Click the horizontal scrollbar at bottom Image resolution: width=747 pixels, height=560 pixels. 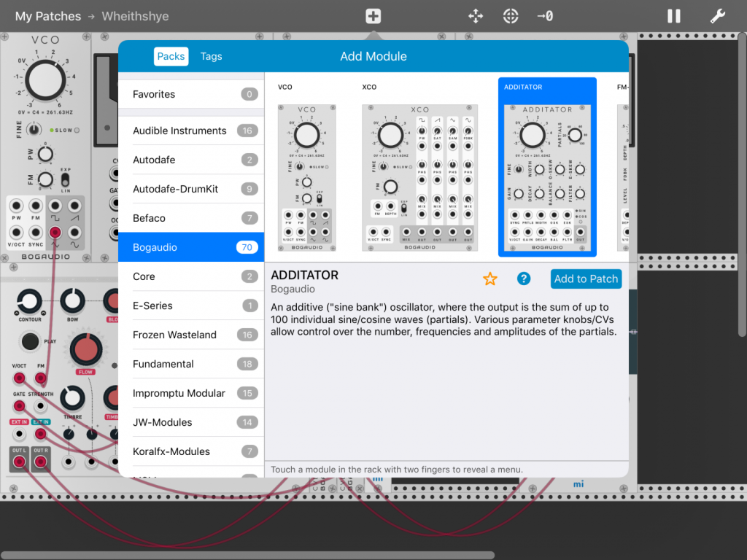[248, 556]
